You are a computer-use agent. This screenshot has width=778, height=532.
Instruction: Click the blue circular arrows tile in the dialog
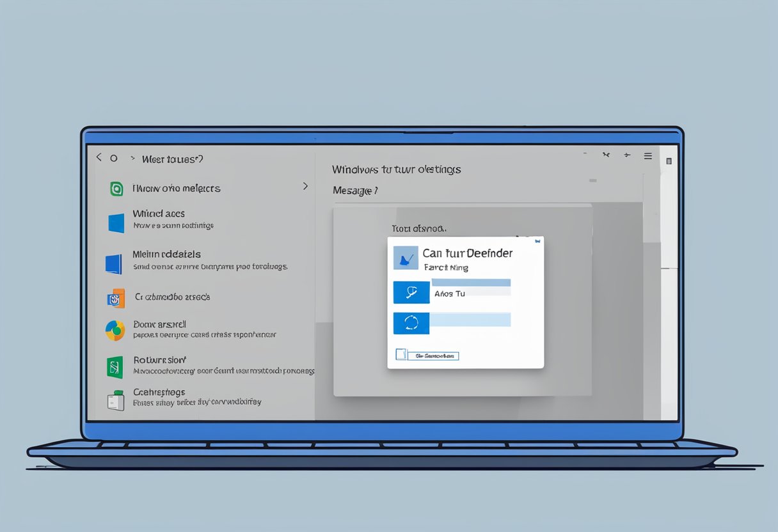pos(410,323)
